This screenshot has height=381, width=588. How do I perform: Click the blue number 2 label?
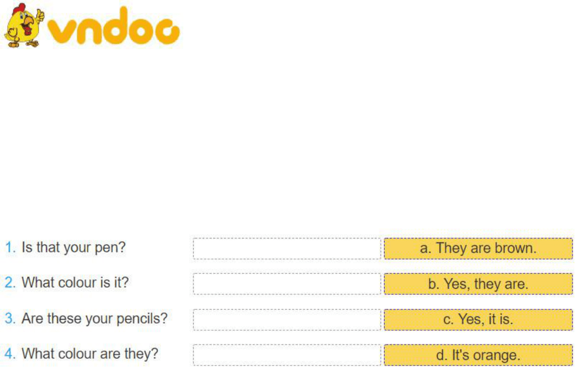pos(10,282)
